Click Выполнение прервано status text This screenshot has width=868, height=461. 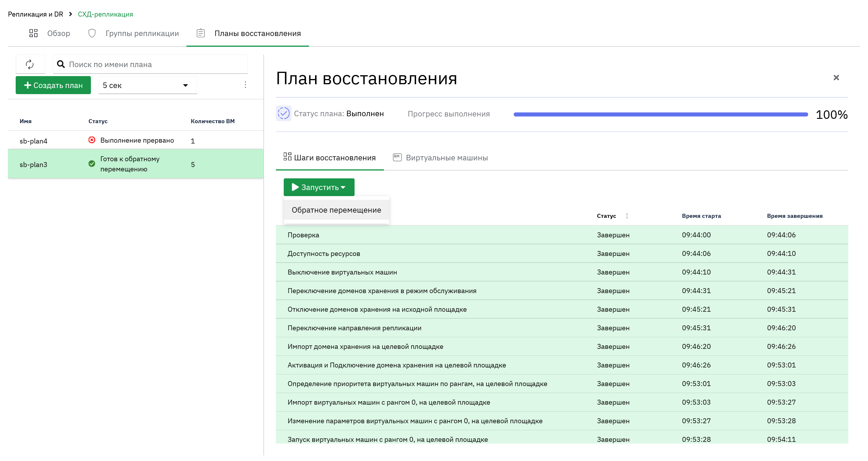(137, 140)
